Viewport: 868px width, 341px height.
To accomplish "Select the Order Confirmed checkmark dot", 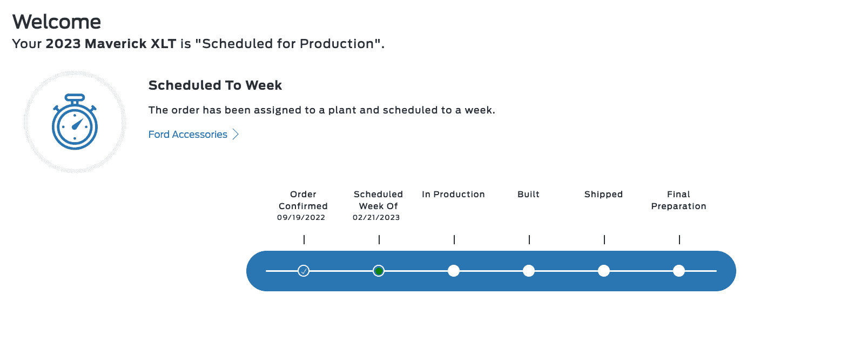I will click(304, 271).
